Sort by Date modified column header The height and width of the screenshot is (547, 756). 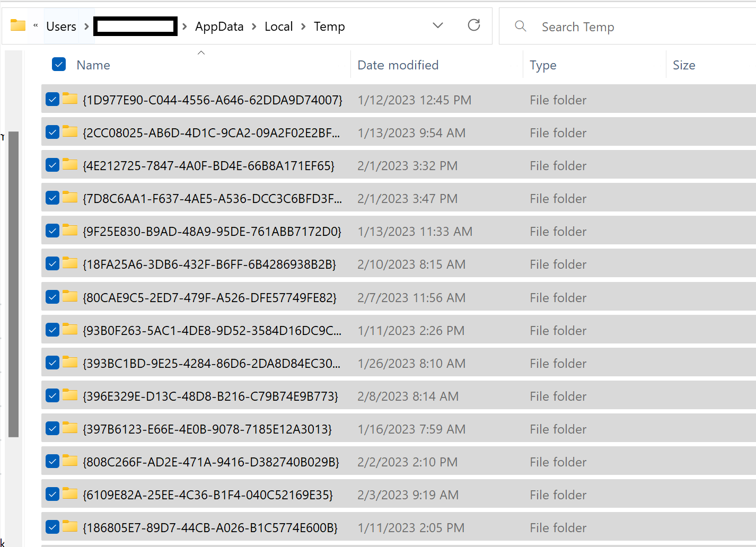tap(398, 65)
